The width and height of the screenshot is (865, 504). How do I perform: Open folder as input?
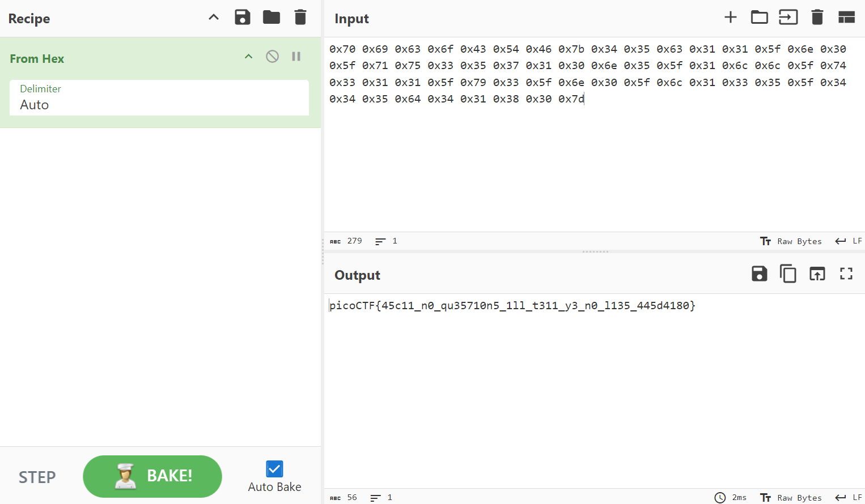coord(760,18)
